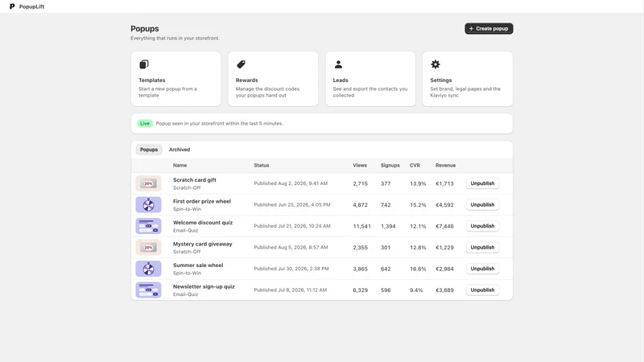This screenshot has width=644, height=362.
Task: Open the Welcome discount quiz thumbnail
Action: (149, 226)
